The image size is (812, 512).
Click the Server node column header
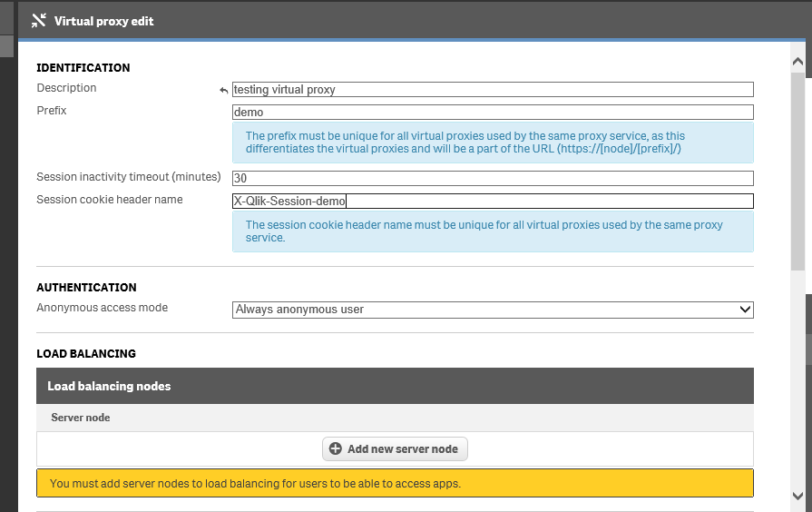(x=81, y=418)
